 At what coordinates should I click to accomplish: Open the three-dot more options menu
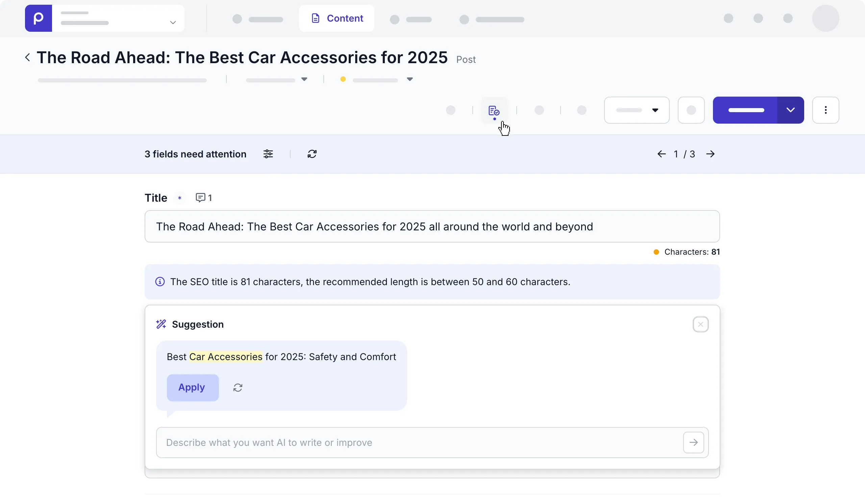(826, 110)
